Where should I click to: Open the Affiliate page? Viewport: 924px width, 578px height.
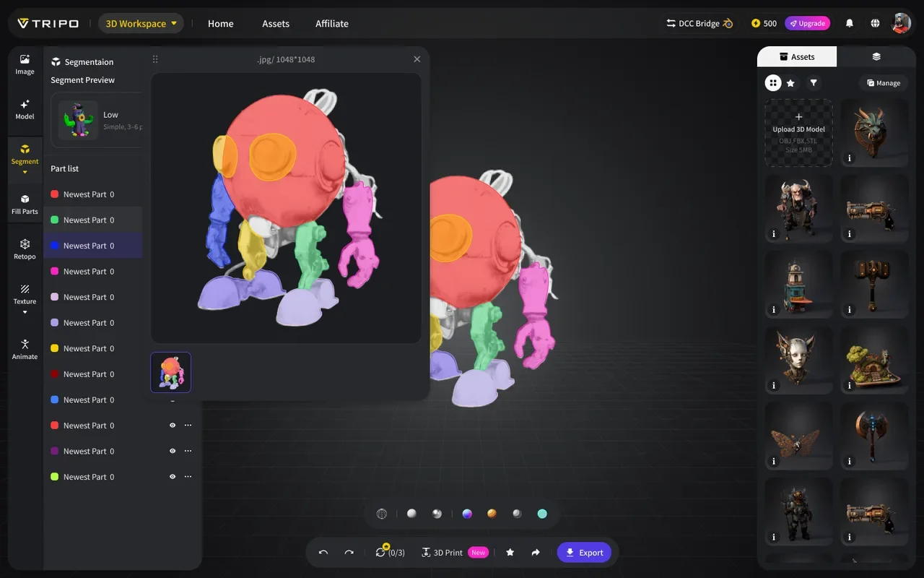point(332,23)
